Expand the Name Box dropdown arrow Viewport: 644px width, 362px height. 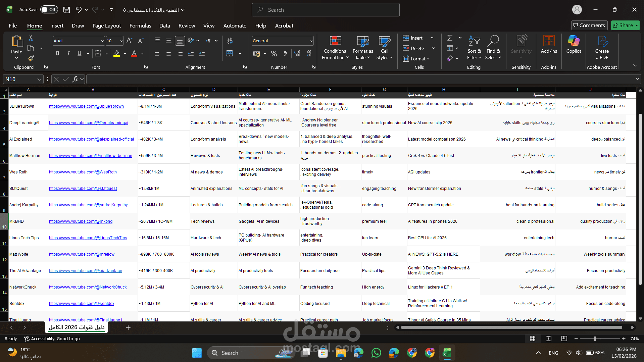pyautogui.click(x=39, y=79)
